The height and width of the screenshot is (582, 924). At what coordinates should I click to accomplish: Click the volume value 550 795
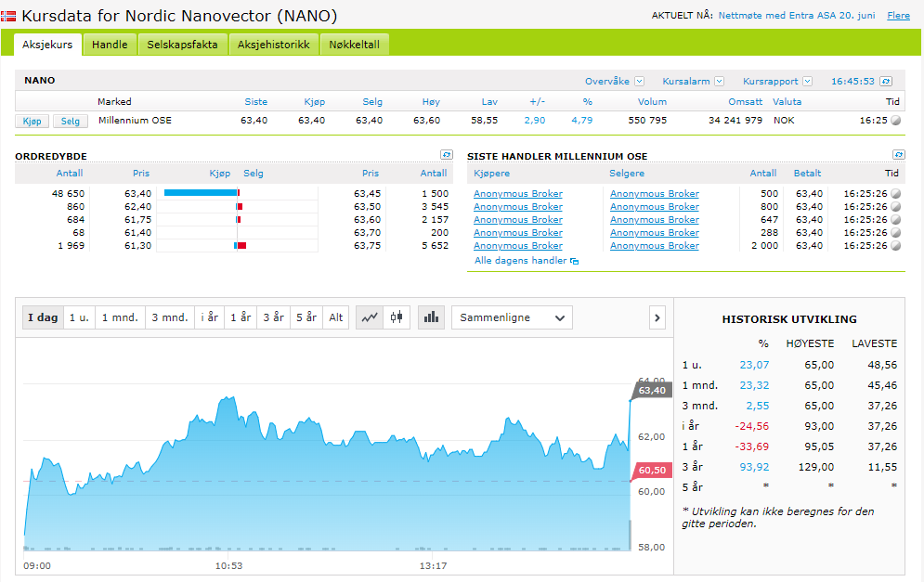(x=647, y=120)
